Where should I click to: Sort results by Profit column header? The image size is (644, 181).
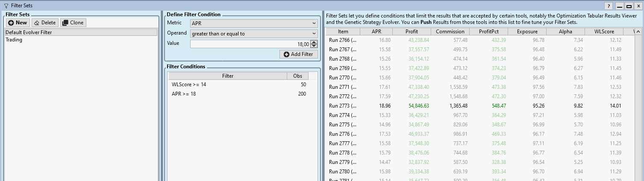coord(412,32)
